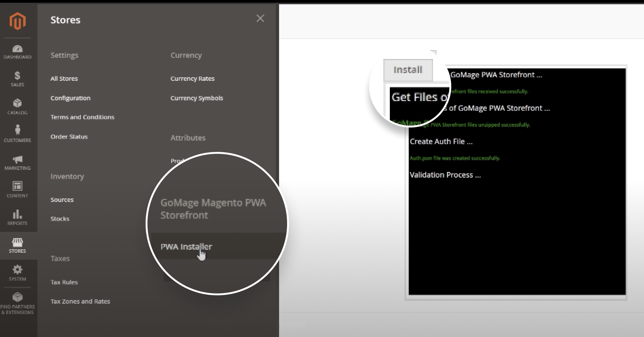Open PWA Installer menu item

[x=186, y=247]
